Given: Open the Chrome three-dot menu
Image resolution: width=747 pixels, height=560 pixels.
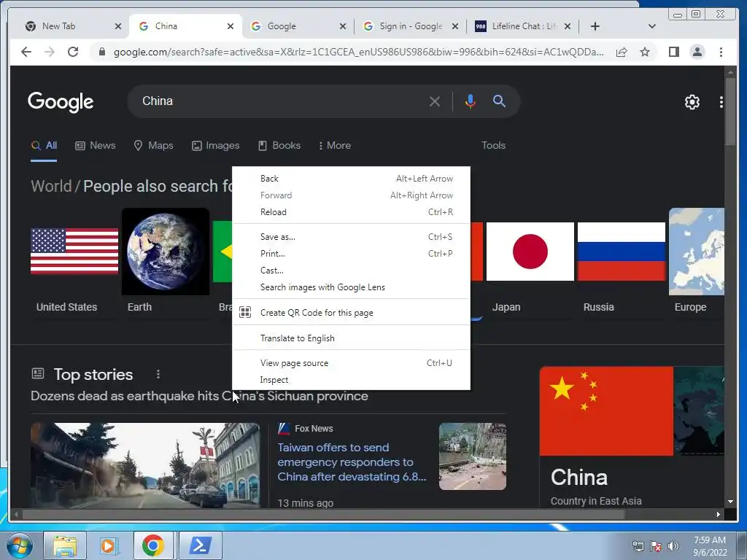Looking at the screenshot, I should [721, 52].
